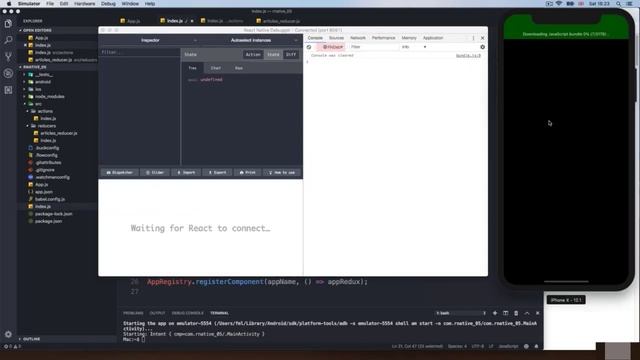Click the Slider button in Redux DevTools

pyautogui.click(x=155, y=173)
